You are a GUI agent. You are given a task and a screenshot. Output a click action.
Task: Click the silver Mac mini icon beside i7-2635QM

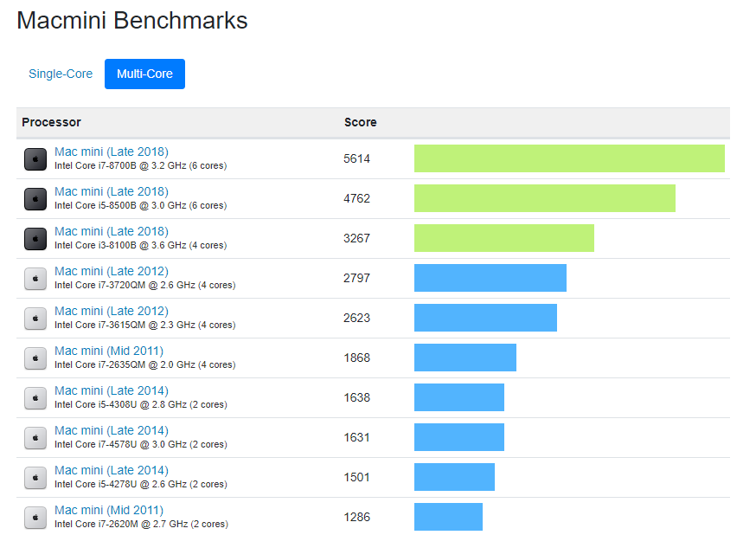tap(35, 358)
